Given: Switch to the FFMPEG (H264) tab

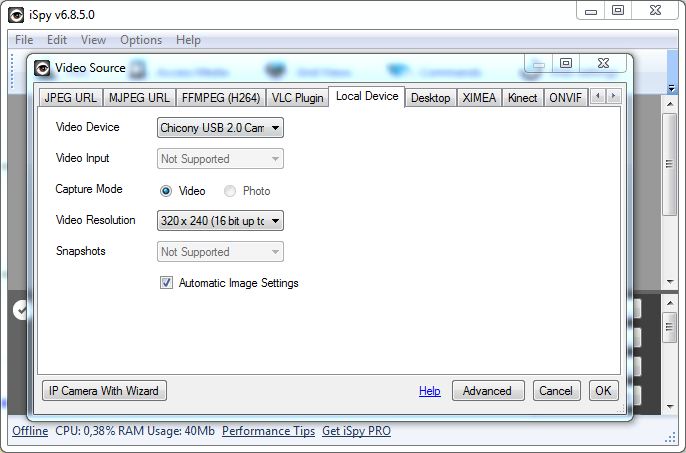Looking at the screenshot, I should point(221,98).
